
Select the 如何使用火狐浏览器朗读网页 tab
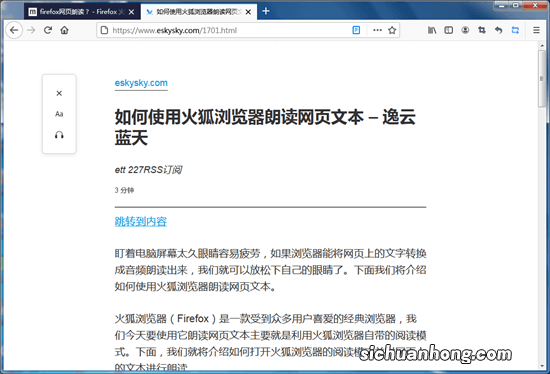(x=198, y=12)
